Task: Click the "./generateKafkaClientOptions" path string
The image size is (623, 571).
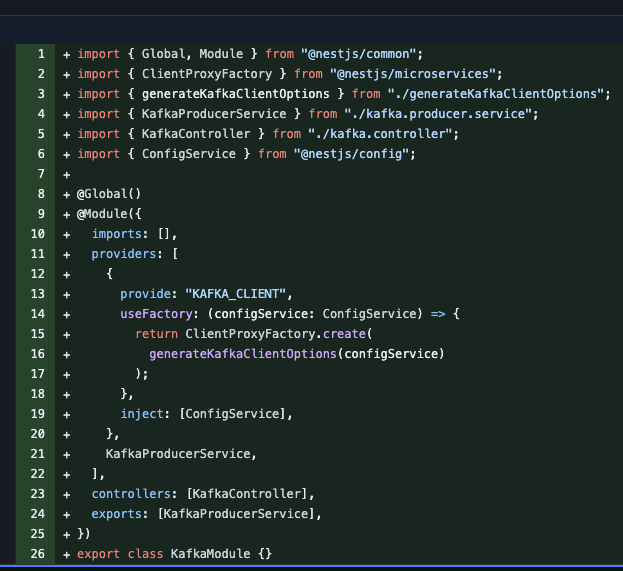Action: click(x=496, y=94)
